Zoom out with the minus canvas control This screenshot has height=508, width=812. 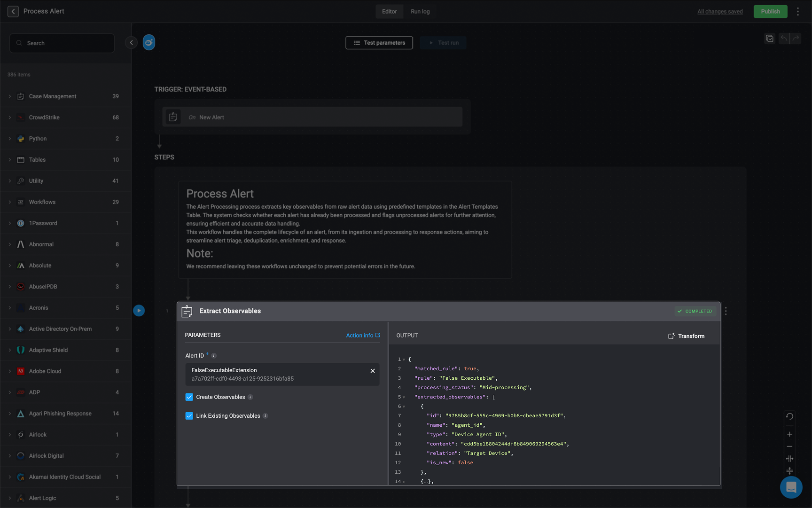[789, 446]
